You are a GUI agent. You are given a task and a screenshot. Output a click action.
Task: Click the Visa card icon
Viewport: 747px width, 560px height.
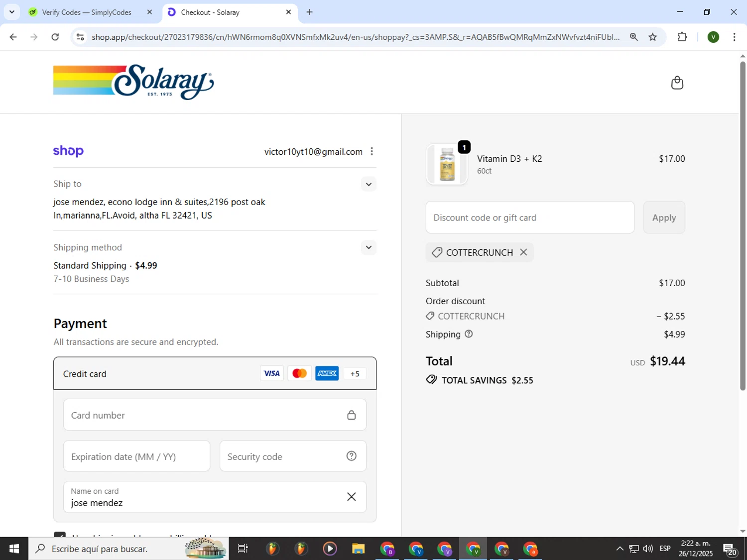(271, 373)
